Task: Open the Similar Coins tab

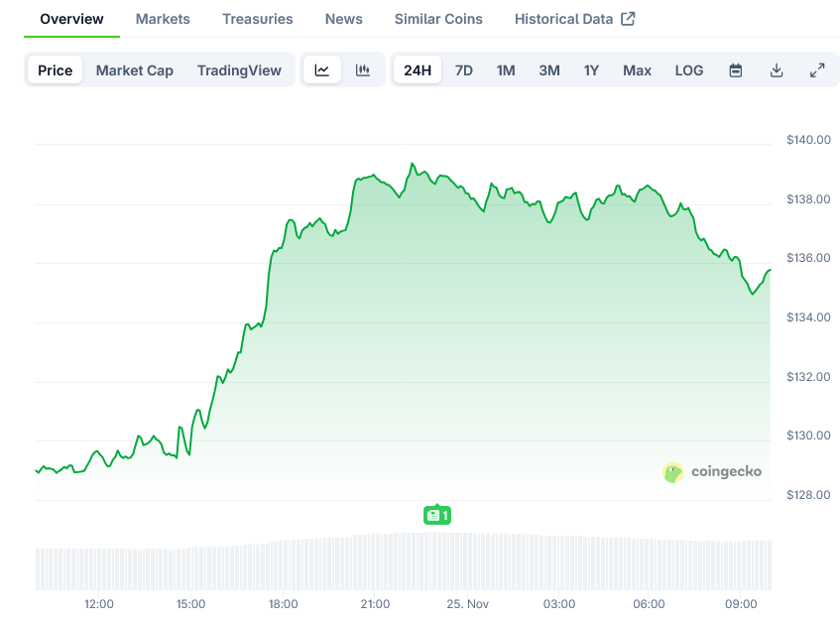Action: point(438,19)
